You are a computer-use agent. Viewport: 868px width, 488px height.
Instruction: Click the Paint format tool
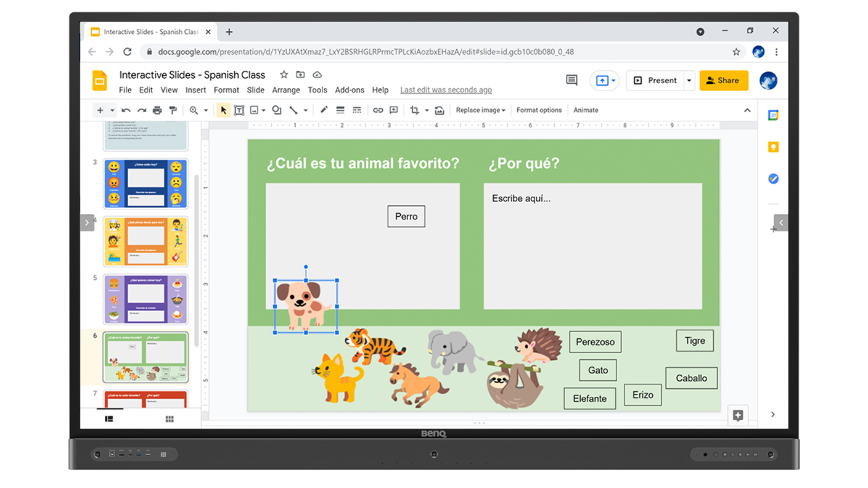[x=173, y=110]
